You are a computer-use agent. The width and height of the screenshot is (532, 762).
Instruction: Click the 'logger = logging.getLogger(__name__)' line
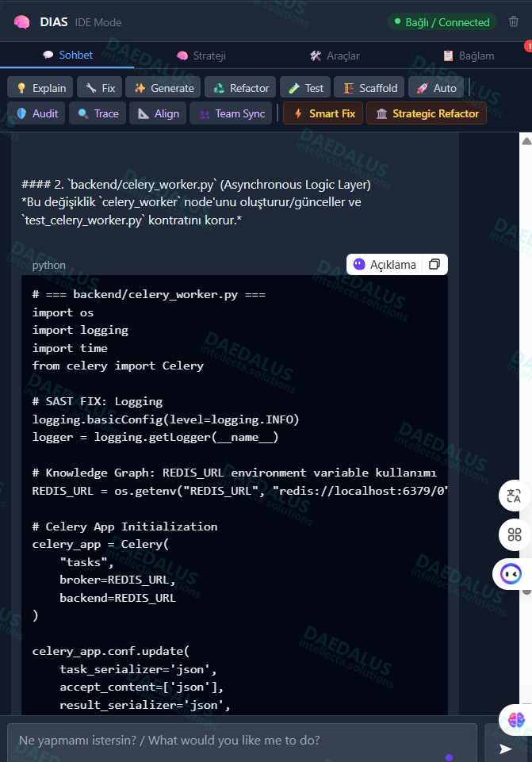pyautogui.click(x=155, y=437)
